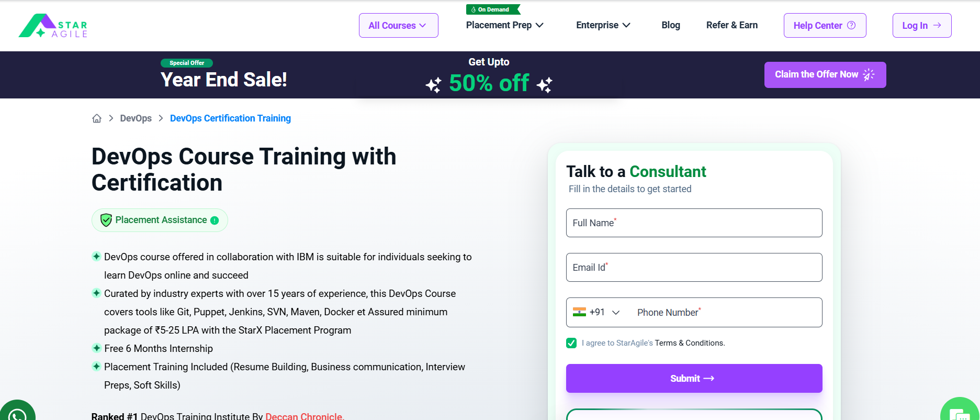Click the On Demand badge

493,9
